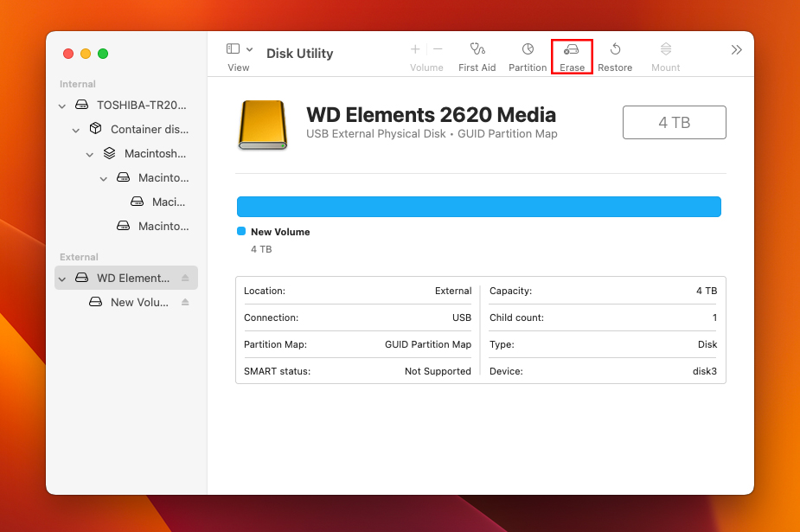Click the SMART status Not Supported value
The width and height of the screenshot is (800, 532).
tap(438, 371)
